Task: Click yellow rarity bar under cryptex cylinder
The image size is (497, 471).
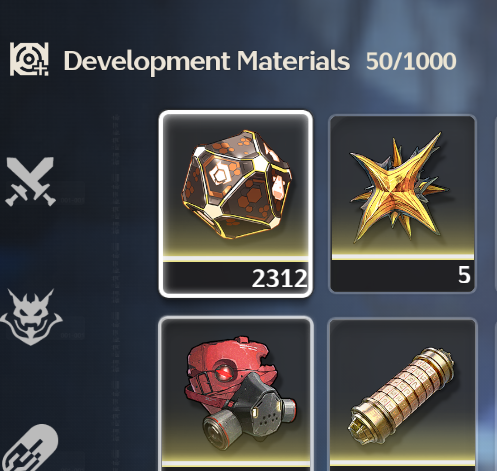Action: click(x=402, y=463)
